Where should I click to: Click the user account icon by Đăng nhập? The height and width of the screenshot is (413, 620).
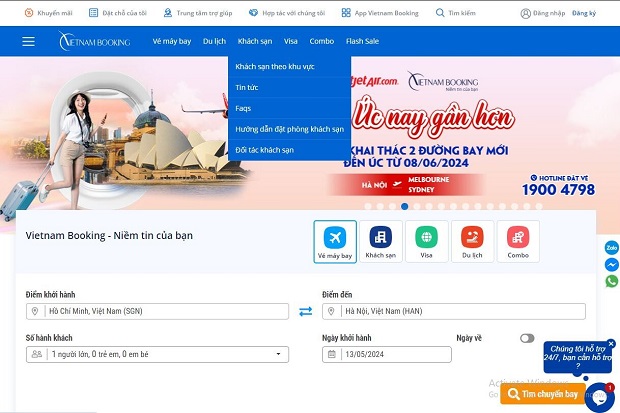pos(525,13)
